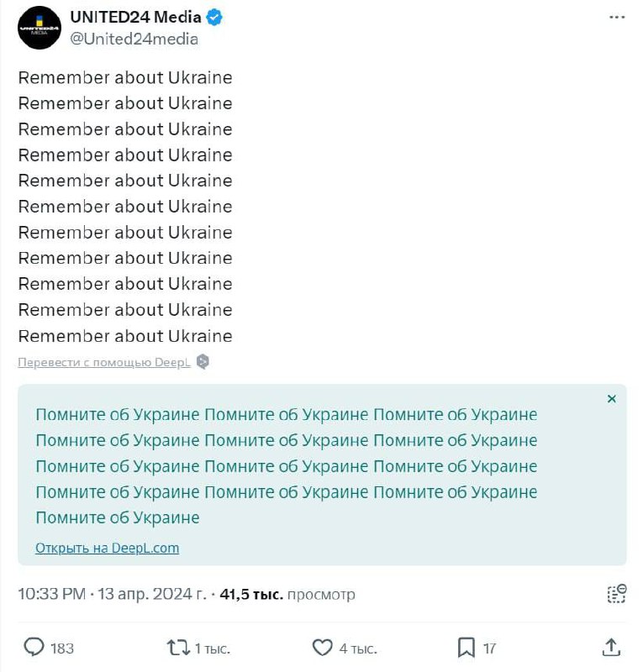Click the 41,5 тыс. просмотр view count
This screenshot has width=643, height=672.
tap(287, 595)
